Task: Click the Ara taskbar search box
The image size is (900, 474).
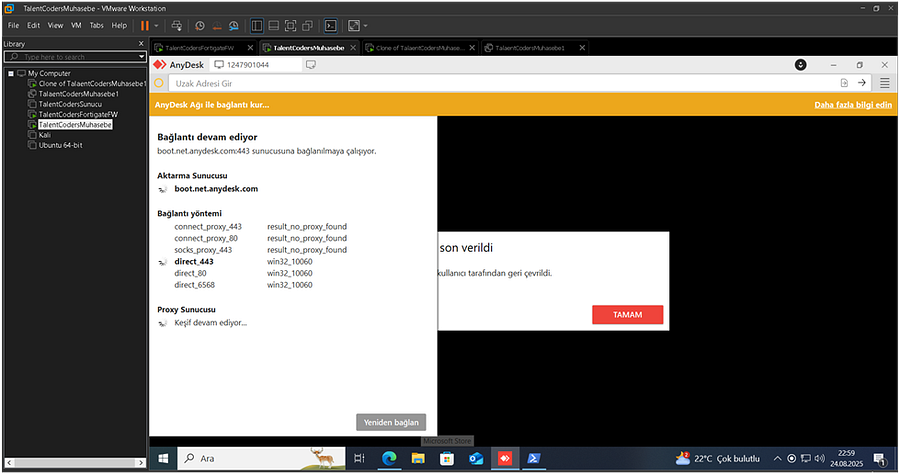Action: tap(263, 459)
